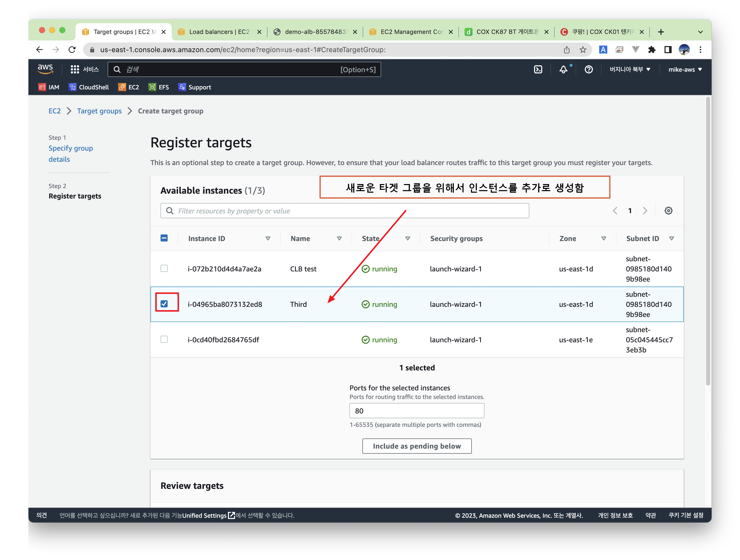Uncheck the Third instance checkbox

tap(164, 304)
